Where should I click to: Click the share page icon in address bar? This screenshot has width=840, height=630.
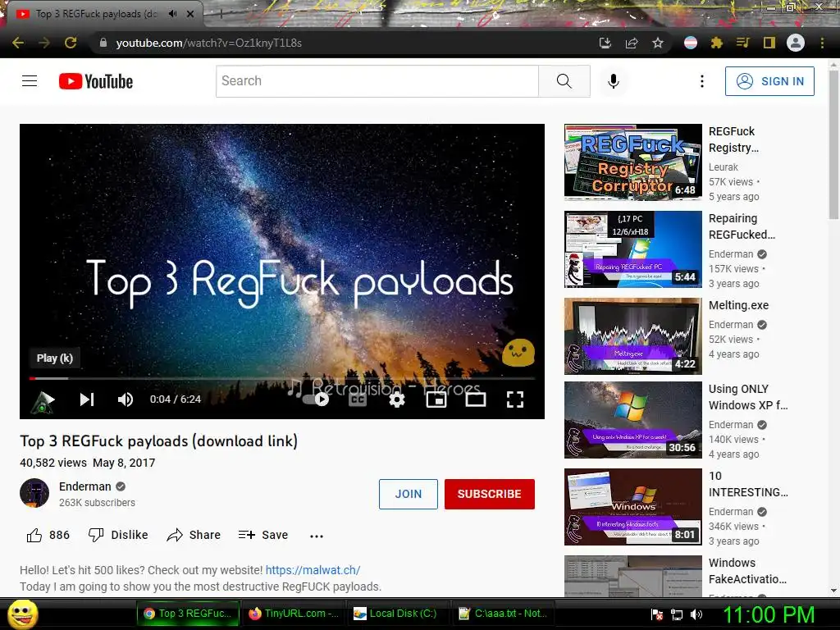coord(632,43)
